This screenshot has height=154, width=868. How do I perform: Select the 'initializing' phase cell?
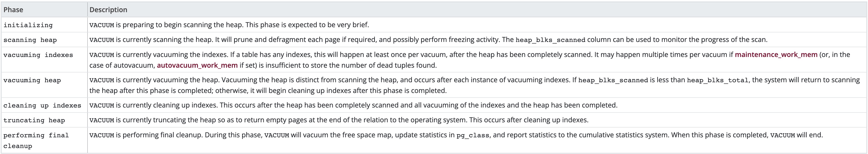(x=28, y=25)
